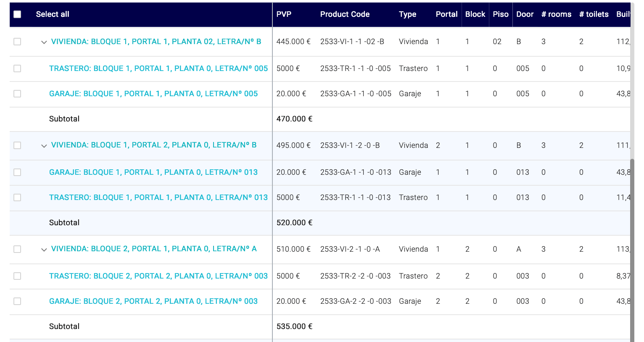Click the Piso column header
This screenshot has height=342, width=644.
(501, 14)
